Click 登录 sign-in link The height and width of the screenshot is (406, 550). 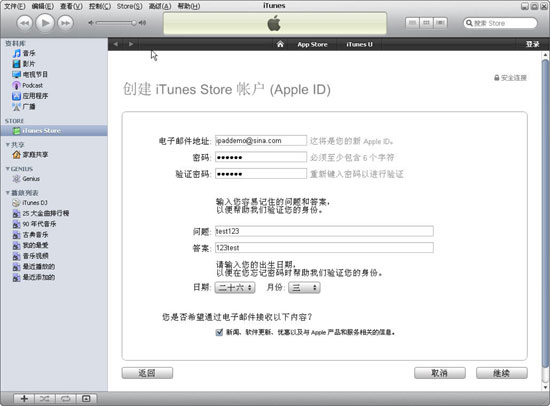[532, 44]
